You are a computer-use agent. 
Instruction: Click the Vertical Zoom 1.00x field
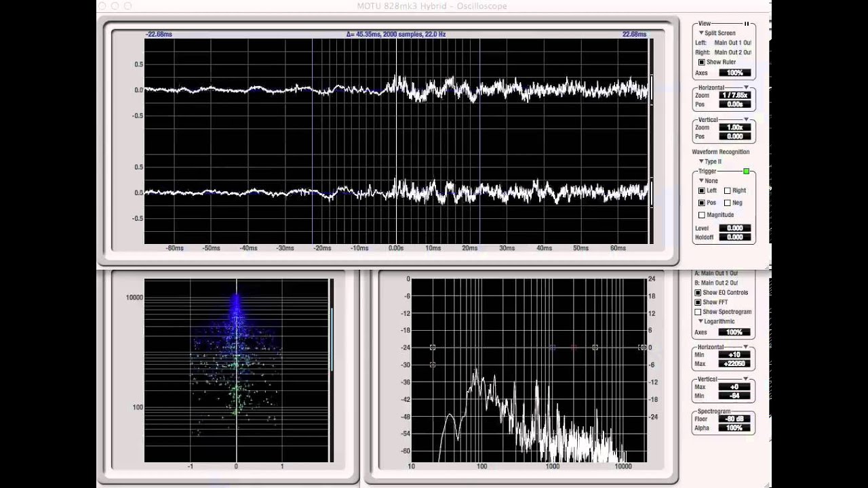coord(735,128)
